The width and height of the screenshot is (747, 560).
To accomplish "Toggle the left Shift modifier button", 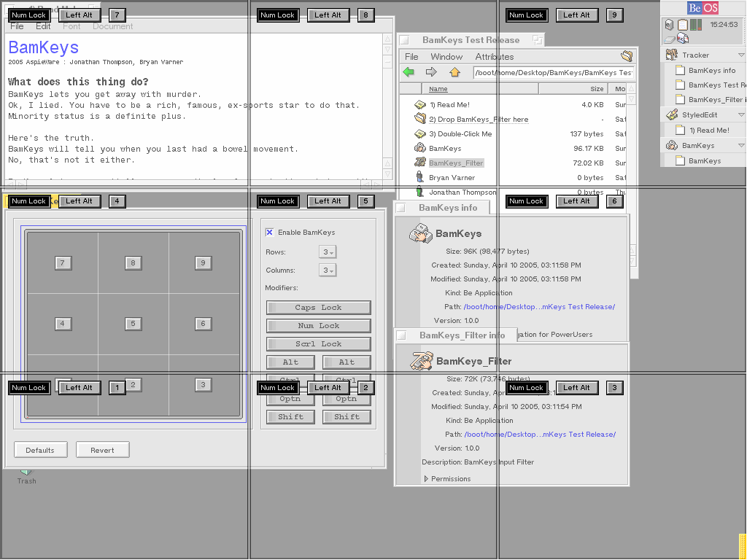I will tap(290, 416).
